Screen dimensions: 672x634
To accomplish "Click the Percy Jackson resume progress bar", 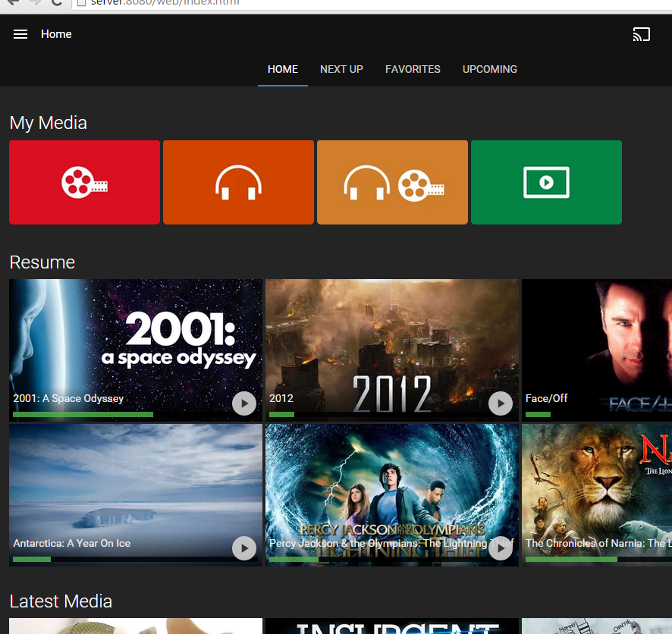I will coord(391,559).
